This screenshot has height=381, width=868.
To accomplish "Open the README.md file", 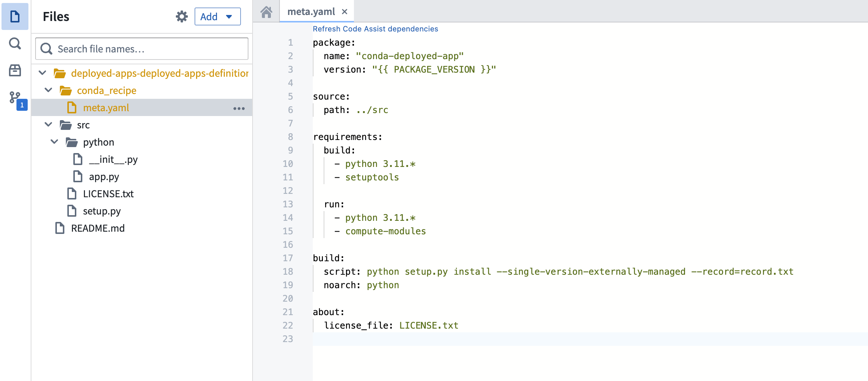I will click(x=98, y=228).
